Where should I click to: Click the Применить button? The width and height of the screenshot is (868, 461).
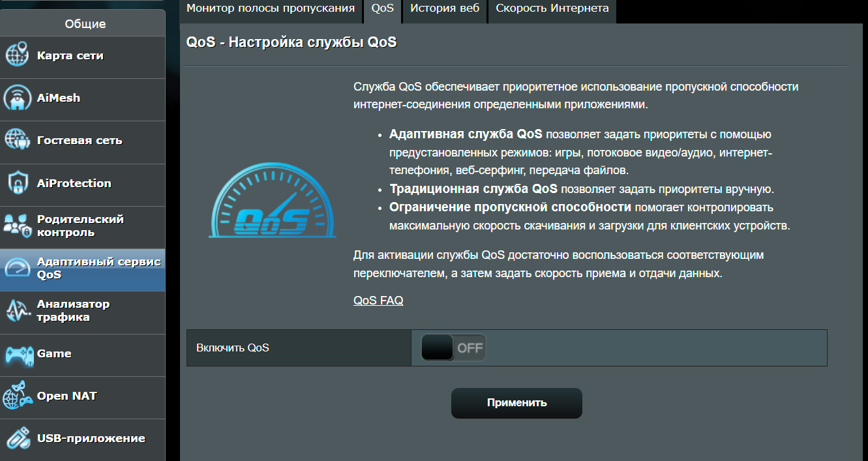[516, 403]
